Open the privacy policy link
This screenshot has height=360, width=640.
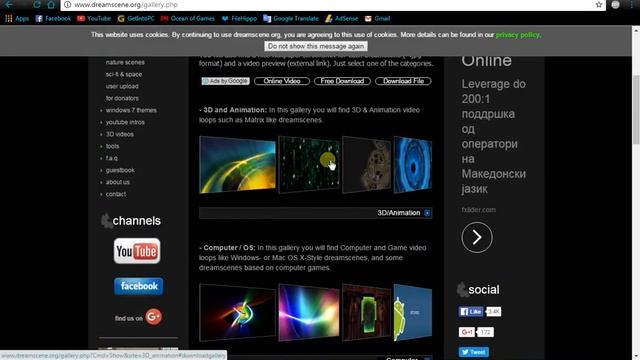click(518, 35)
